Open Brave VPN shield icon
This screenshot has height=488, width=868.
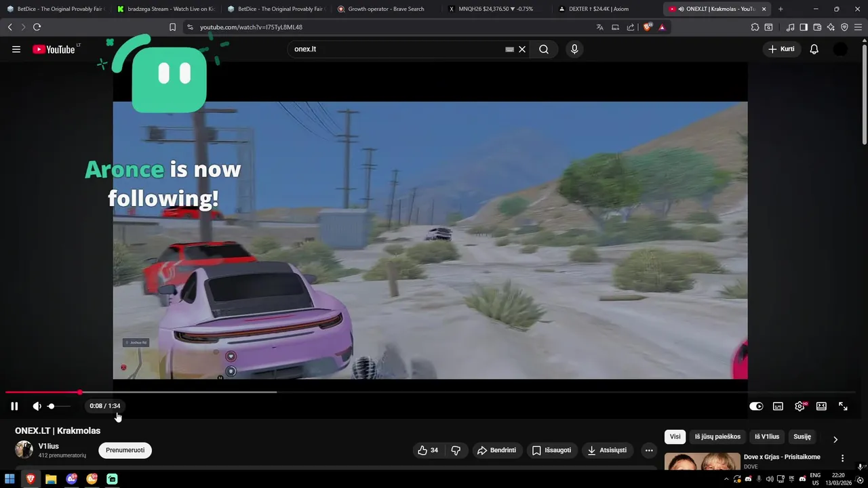pos(844,27)
